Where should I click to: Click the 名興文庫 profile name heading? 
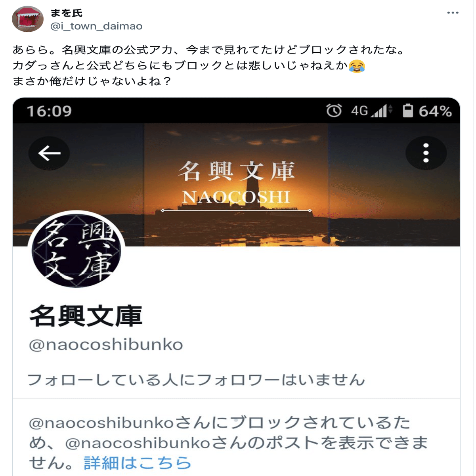[86, 316]
